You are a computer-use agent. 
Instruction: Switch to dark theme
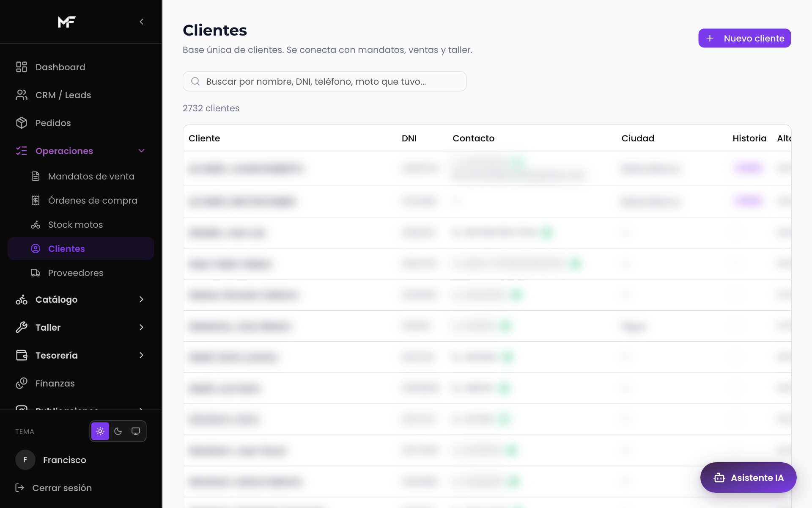click(x=118, y=431)
